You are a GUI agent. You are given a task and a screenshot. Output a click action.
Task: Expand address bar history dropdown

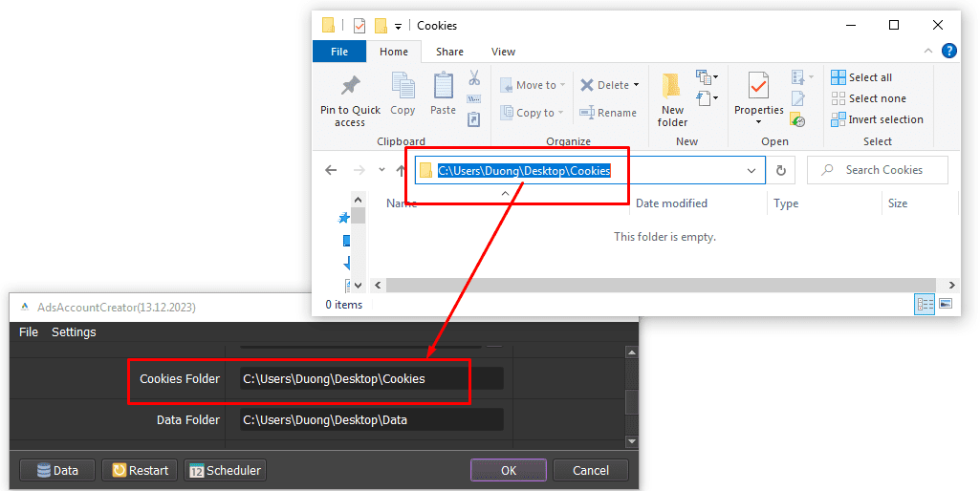751,171
